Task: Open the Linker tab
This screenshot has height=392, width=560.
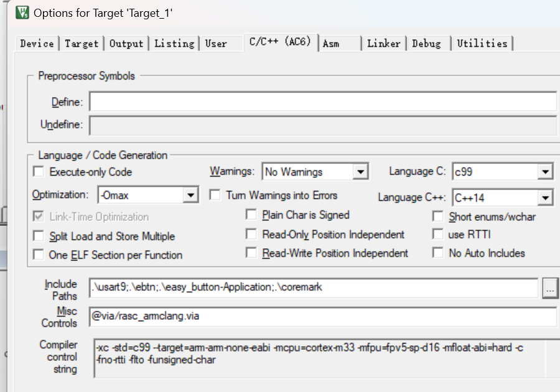Action: click(384, 44)
